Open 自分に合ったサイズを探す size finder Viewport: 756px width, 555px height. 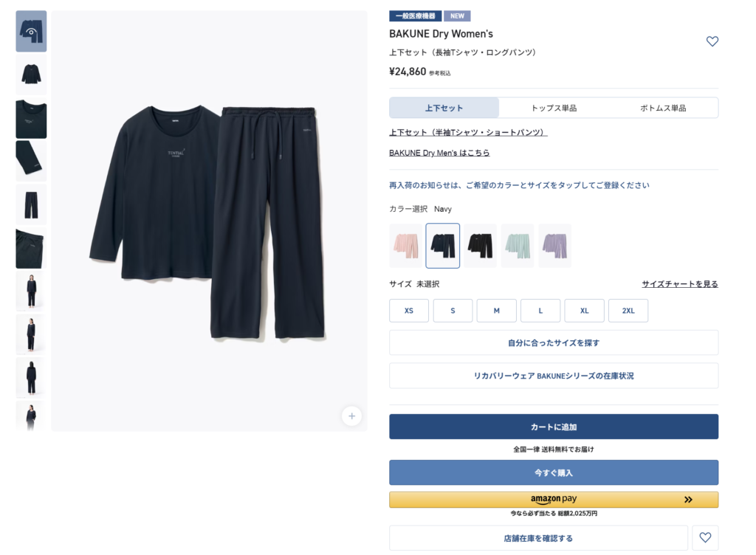pos(554,342)
